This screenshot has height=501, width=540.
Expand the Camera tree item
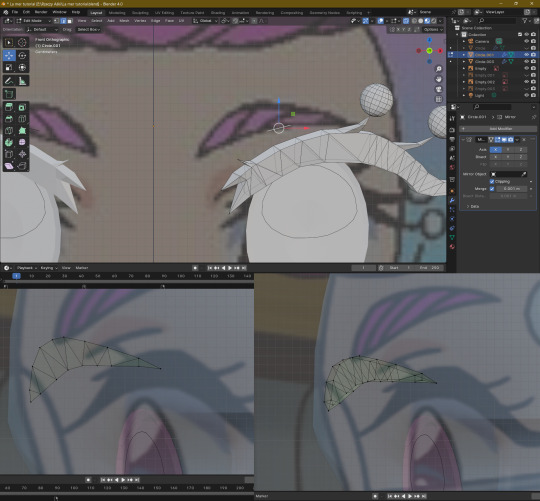(x=464, y=41)
